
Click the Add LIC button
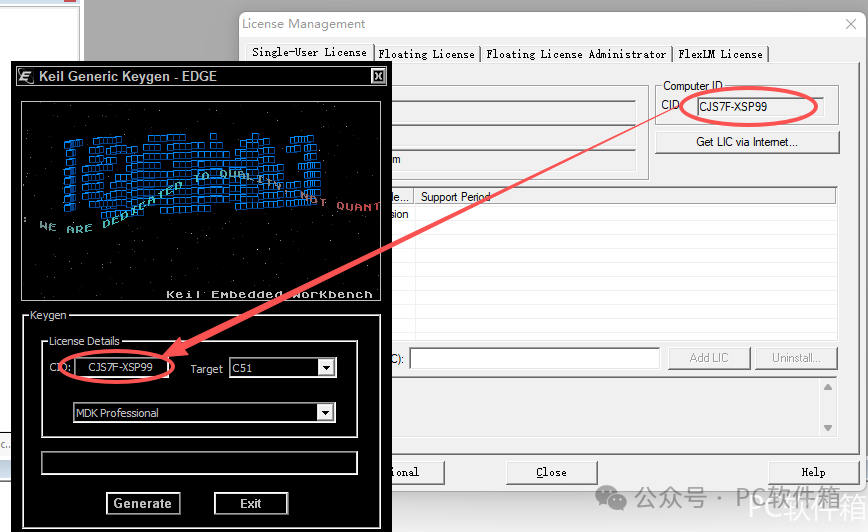pos(709,358)
